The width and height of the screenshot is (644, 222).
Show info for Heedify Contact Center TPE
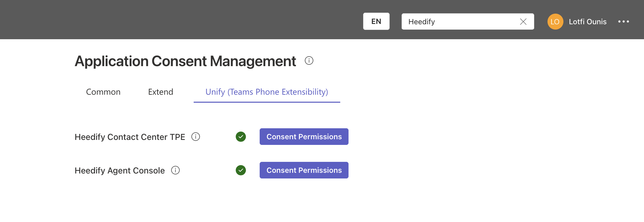pyautogui.click(x=196, y=137)
